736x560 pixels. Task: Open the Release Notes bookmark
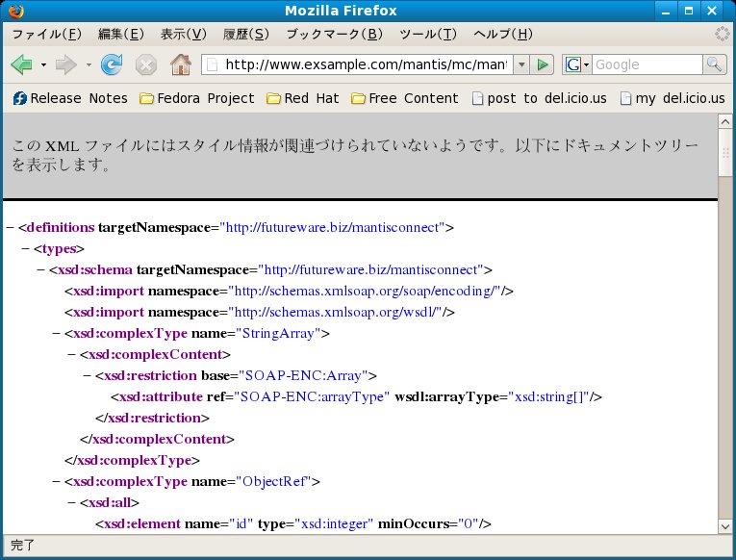coord(70,98)
